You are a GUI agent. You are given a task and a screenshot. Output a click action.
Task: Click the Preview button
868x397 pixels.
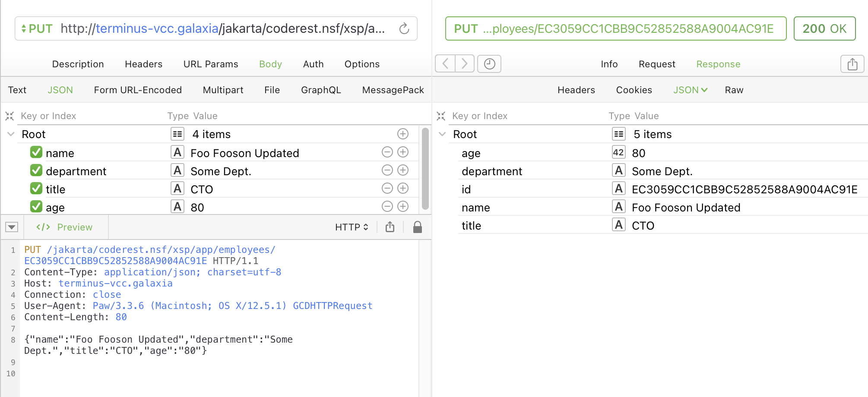[x=65, y=227]
